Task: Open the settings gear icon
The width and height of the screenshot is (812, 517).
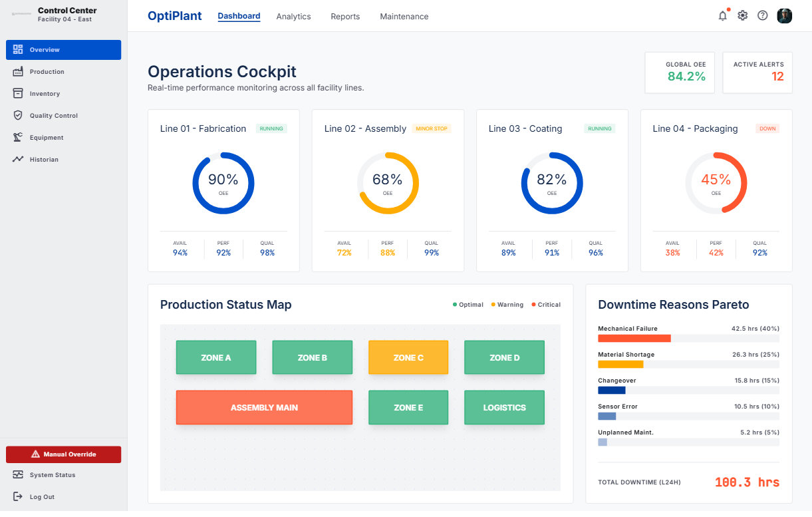Action: (x=743, y=16)
